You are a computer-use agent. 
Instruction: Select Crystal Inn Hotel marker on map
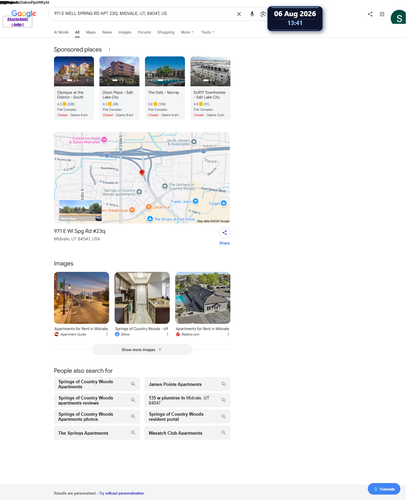pyautogui.click(x=104, y=140)
